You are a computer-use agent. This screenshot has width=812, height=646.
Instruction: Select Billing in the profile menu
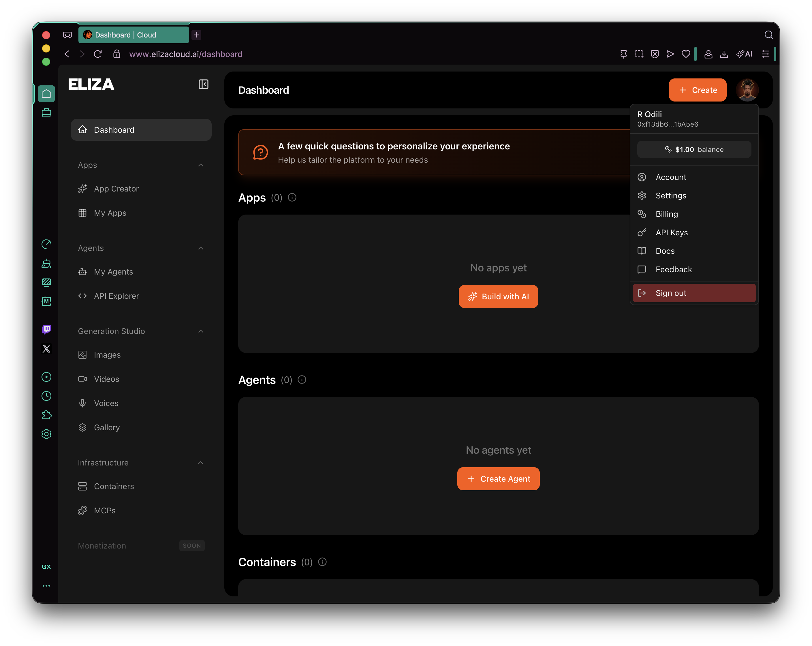pos(667,214)
